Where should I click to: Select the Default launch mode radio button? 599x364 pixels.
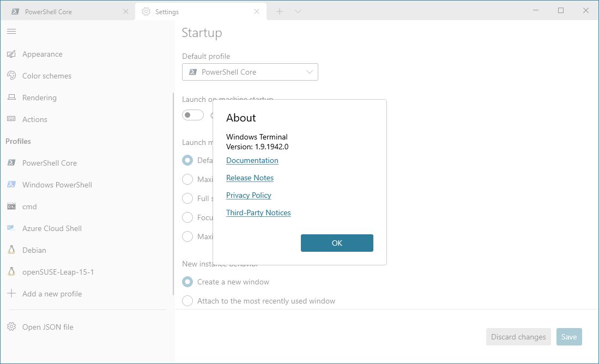[187, 160]
